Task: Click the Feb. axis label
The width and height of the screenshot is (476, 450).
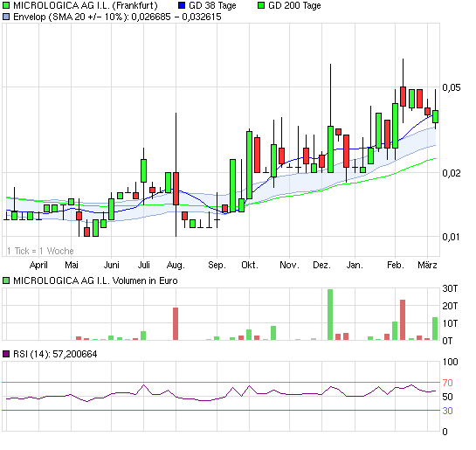Action: tap(396, 265)
